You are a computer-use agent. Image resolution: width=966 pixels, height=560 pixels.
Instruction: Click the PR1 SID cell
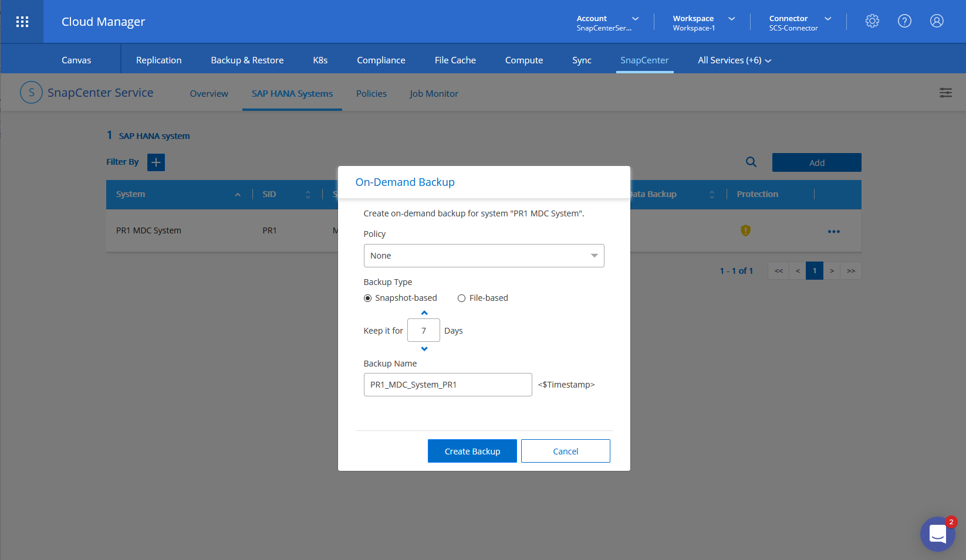click(269, 230)
